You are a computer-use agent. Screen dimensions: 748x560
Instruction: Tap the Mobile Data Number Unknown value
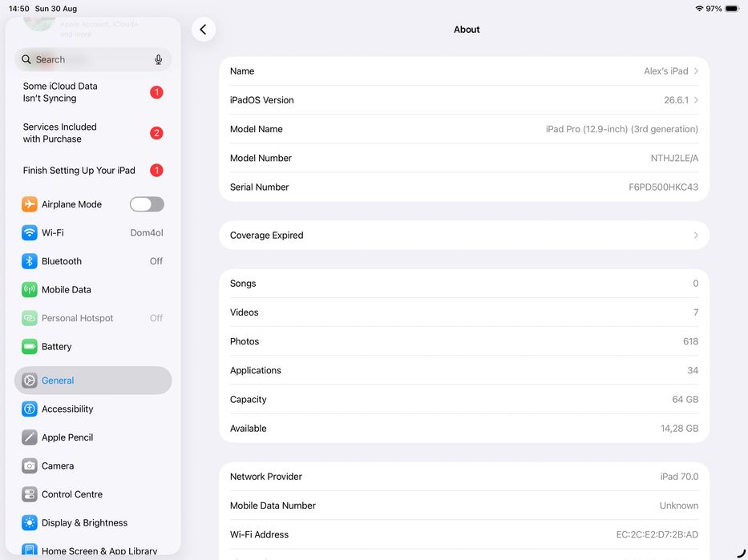point(679,506)
